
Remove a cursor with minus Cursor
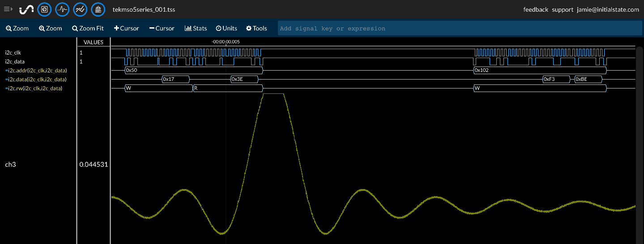pos(162,28)
